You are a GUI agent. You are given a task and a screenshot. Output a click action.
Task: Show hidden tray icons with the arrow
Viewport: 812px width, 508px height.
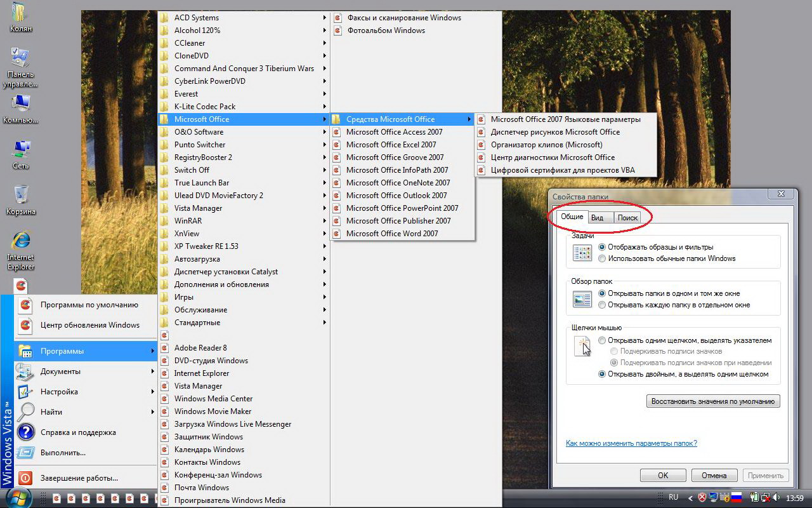690,498
